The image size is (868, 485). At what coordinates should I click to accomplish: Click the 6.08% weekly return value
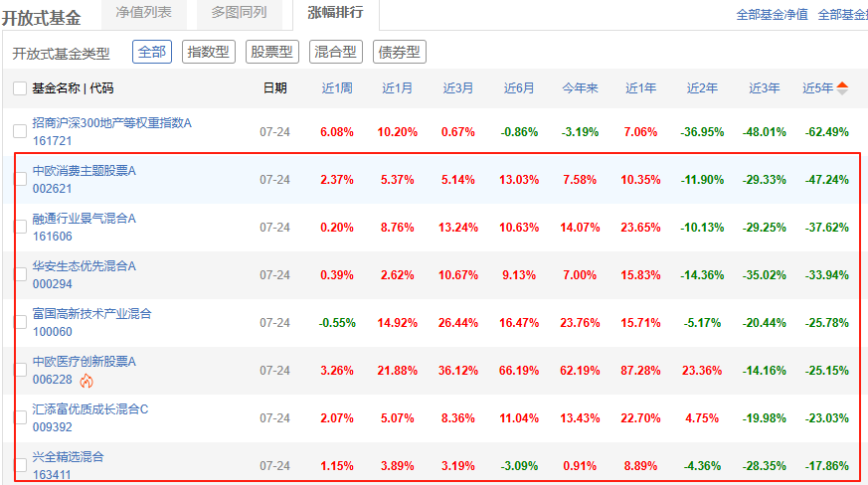click(x=337, y=132)
